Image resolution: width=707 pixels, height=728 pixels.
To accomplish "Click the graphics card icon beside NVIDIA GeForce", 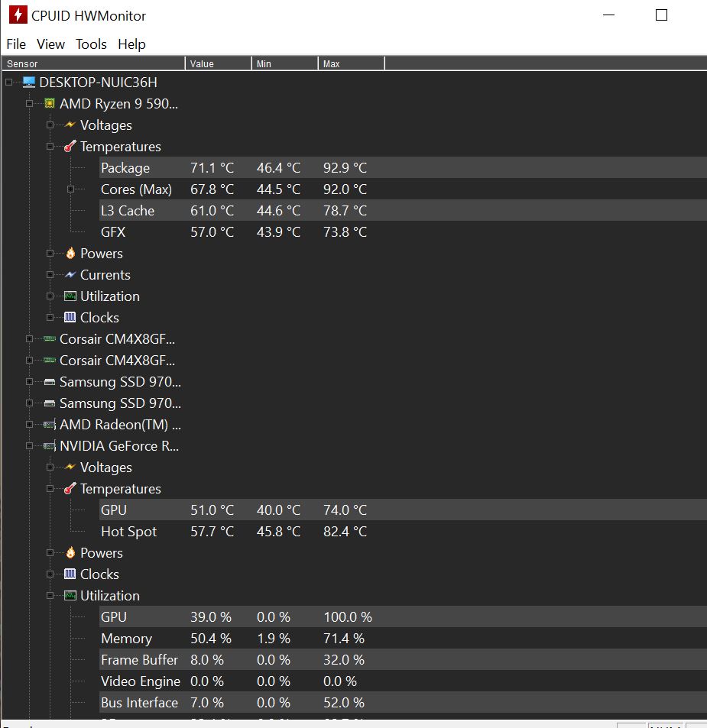I will point(49,445).
